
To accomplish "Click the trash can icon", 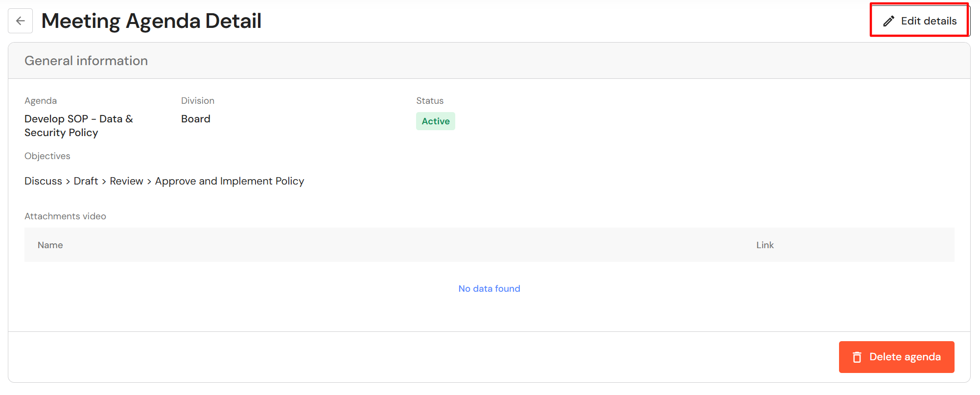I will point(857,357).
